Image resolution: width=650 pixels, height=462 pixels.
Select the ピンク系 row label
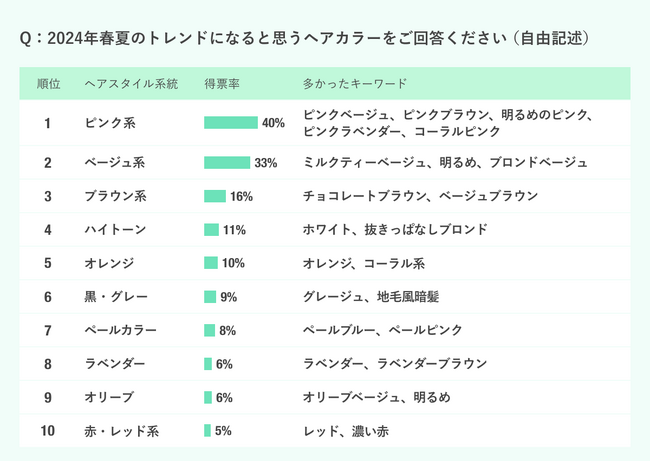[x=109, y=123]
